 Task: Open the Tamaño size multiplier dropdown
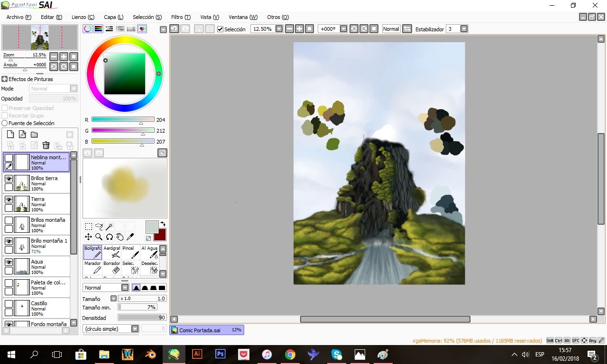coord(113,299)
